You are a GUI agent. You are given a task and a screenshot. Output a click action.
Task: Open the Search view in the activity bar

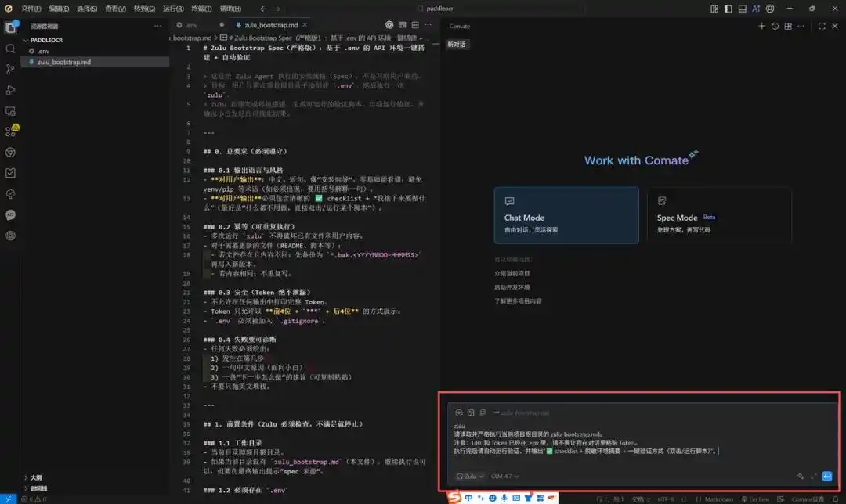coord(10,49)
